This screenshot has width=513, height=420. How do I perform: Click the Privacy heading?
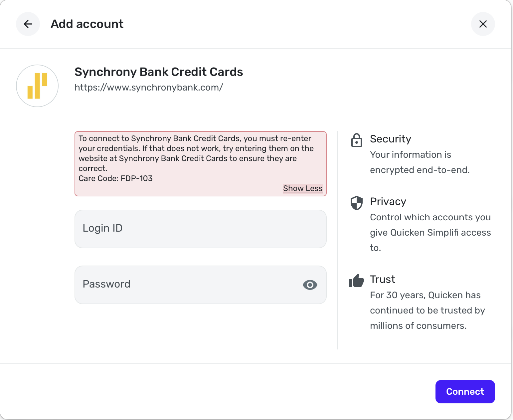click(x=388, y=201)
